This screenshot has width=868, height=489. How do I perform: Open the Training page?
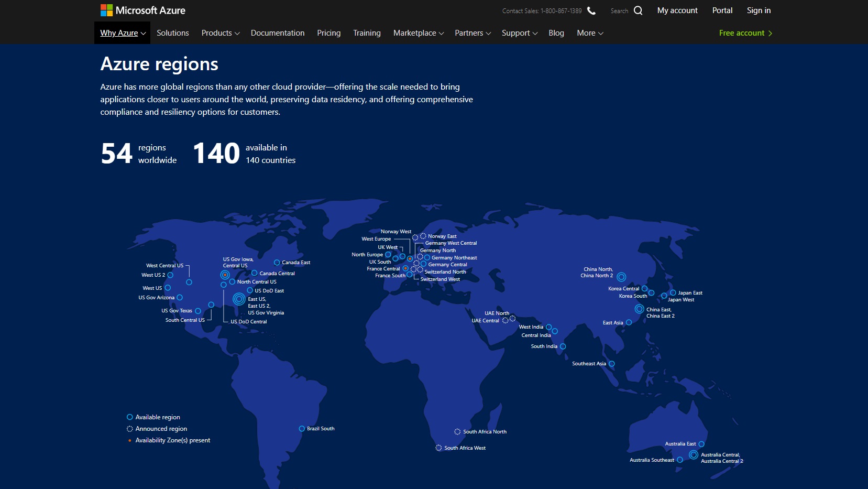coord(367,33)
